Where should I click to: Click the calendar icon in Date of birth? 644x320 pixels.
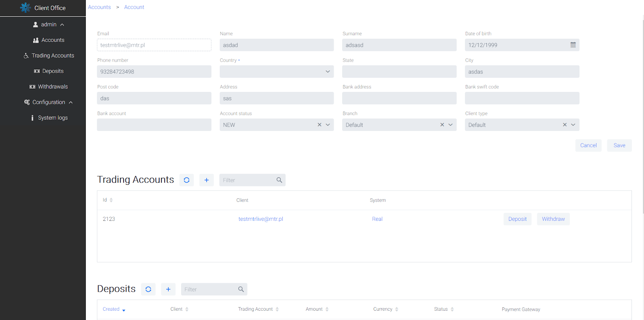(573, 45)
